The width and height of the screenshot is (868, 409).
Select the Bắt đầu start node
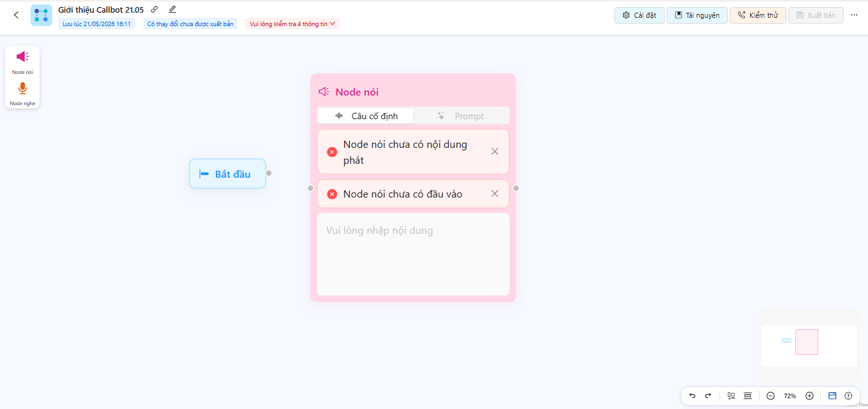point(228,174)
